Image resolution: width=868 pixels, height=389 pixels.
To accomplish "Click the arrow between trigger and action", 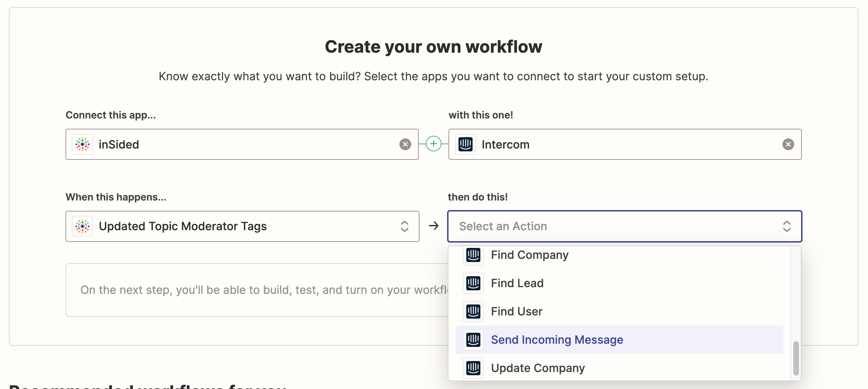I will click(x=433, y=226).
